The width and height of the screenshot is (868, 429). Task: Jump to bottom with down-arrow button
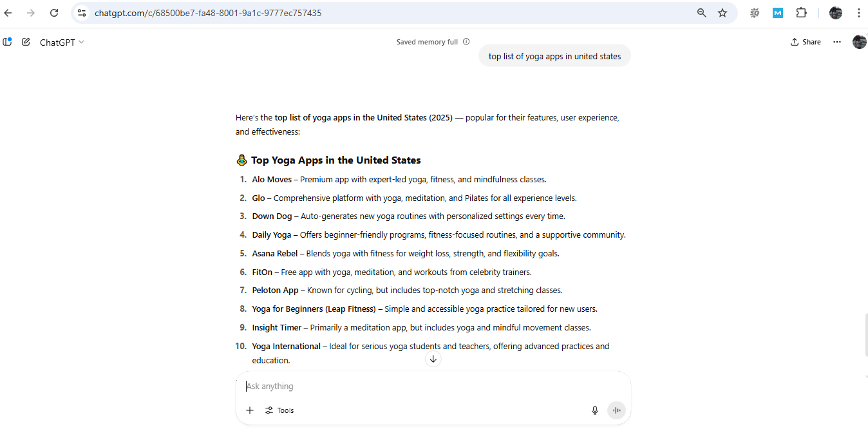pyautogui.click(x=433, y=359)
